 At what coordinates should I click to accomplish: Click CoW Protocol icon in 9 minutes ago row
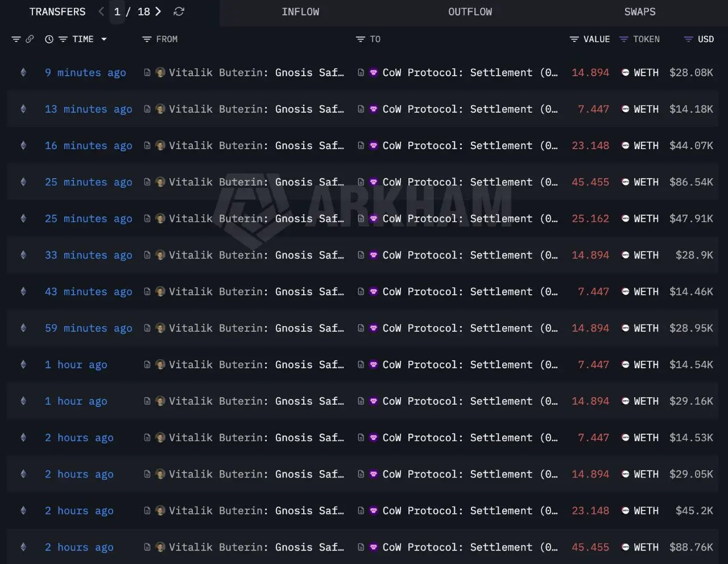374,72
